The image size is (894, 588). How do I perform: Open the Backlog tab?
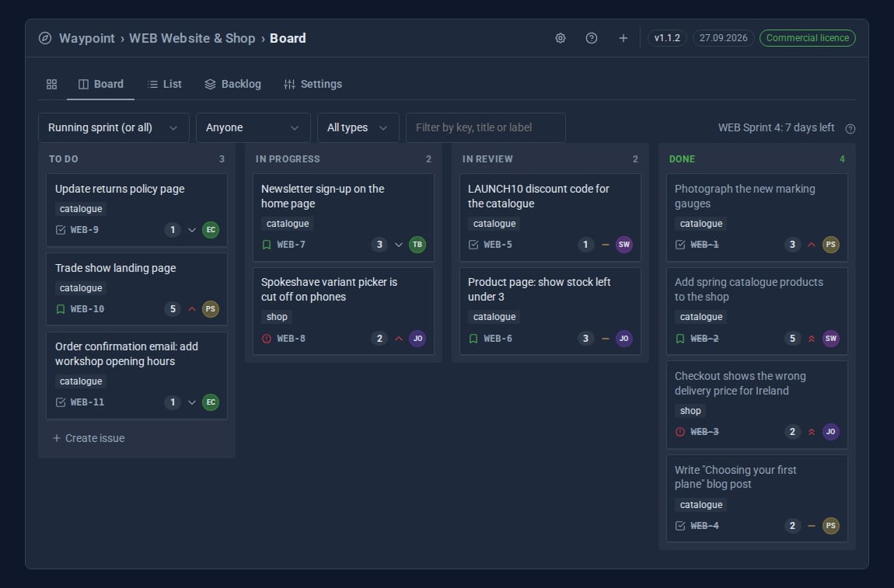tap(233, 85)
